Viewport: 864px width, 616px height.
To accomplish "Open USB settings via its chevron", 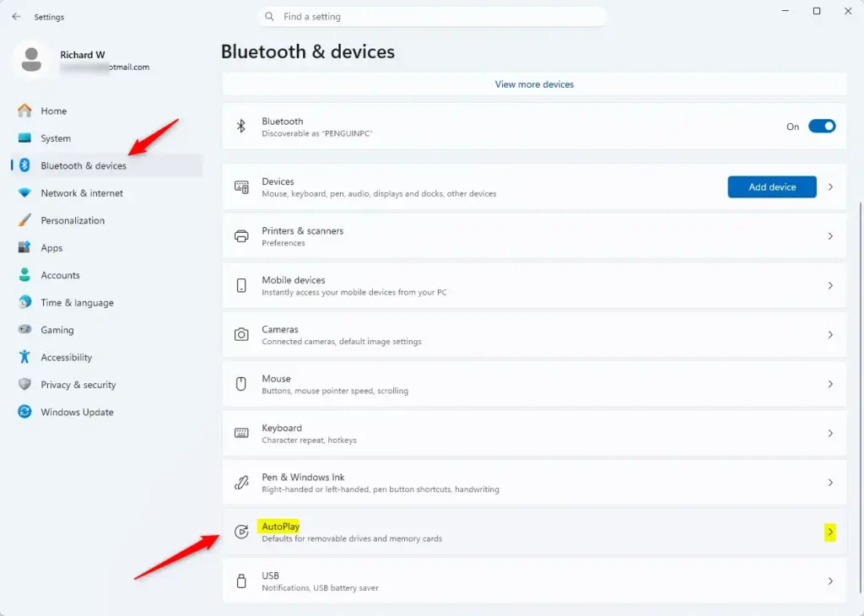I will 830,581.
